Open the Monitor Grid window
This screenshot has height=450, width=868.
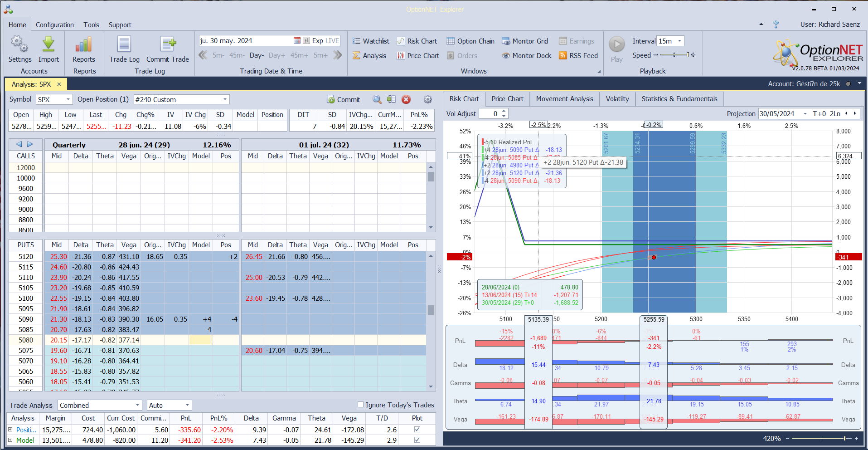(x=525, y=41)
